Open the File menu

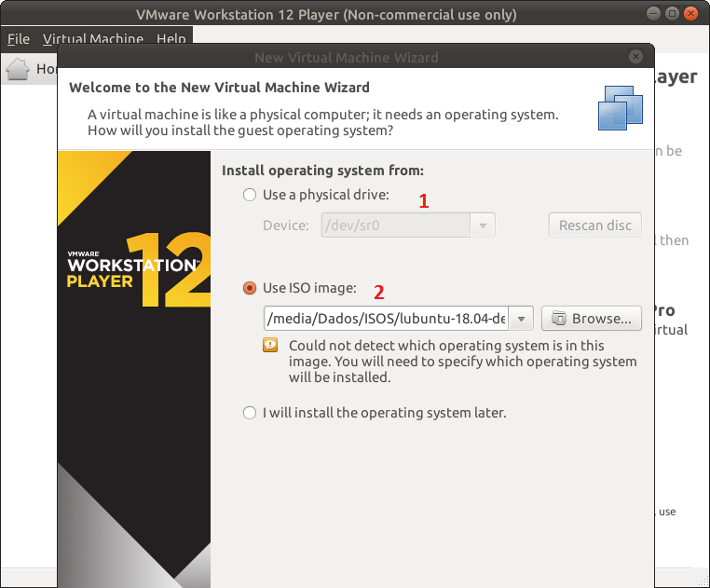point(19,39)
